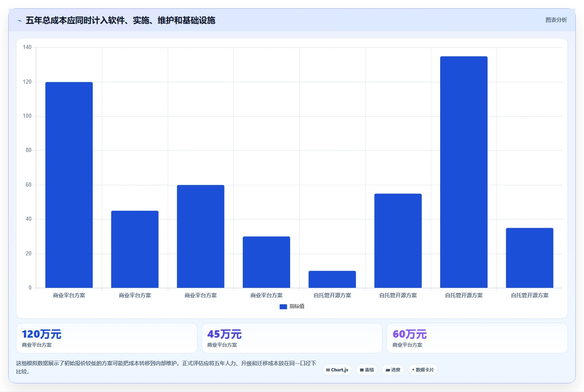Click the y-axis label 0

click(30, 288)
